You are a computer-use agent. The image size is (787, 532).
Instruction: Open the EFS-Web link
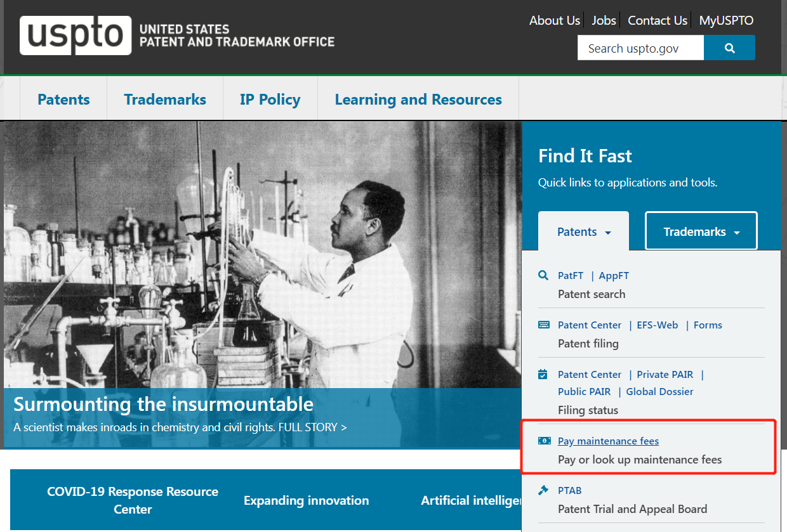(658, 325)
